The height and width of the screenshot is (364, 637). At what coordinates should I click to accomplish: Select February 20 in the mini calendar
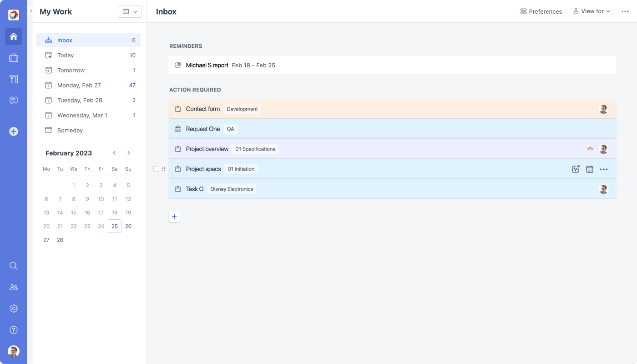[x=46, y=226]
